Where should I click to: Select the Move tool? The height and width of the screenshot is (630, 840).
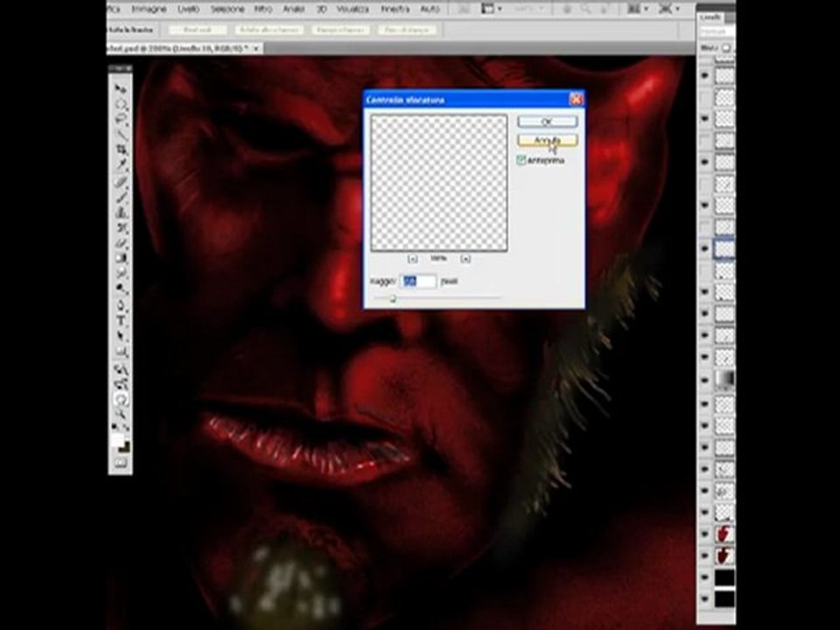click(121, 87)
